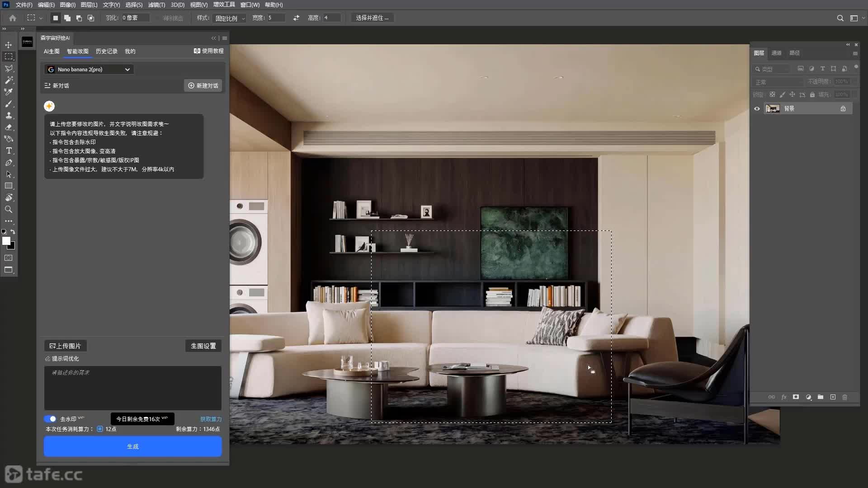Switch to the 历史记录 tab

click(x=107, y=51)
